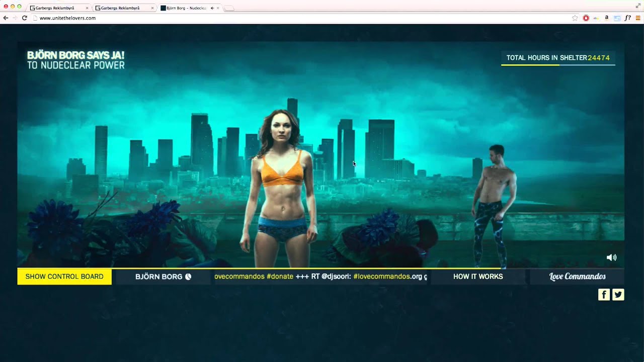Reload the unitethelovers.com page
The width and height of the screenshot is (644, 362).
(24, 18)
